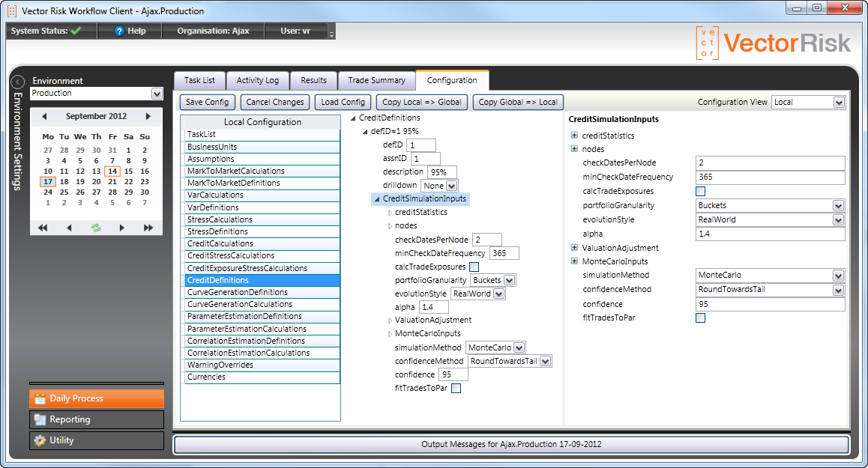The width and height of the screenshot is (868, 468).
Task: Click Copy Local => Global button
Action: 422,103
